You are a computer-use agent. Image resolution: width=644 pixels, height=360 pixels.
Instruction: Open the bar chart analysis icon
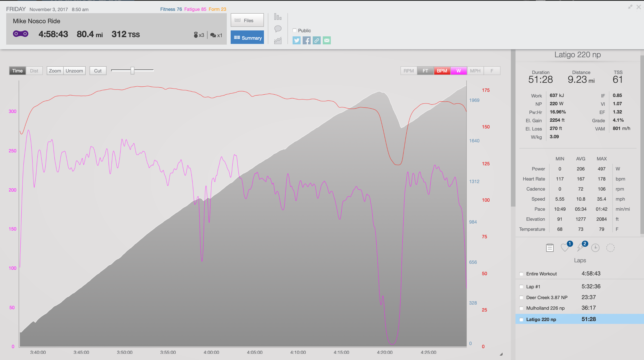(278, 17)
